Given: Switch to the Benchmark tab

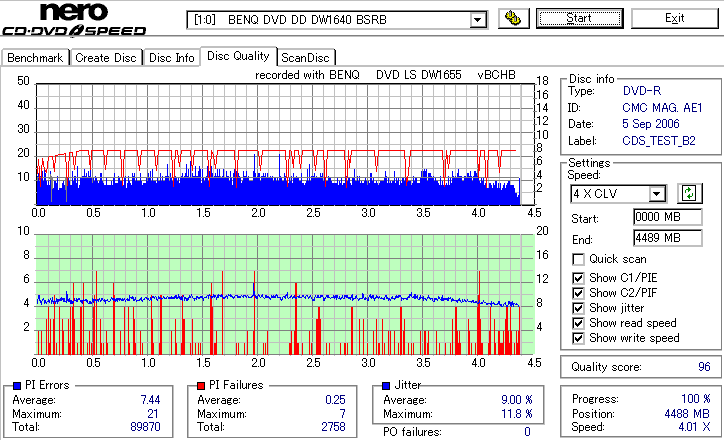Looking at the screenshot, I should [35, 58].
